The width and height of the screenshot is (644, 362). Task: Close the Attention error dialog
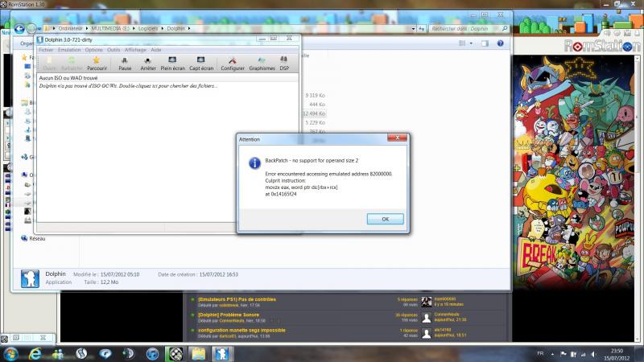pyautogui.click(x=397, y=138)
